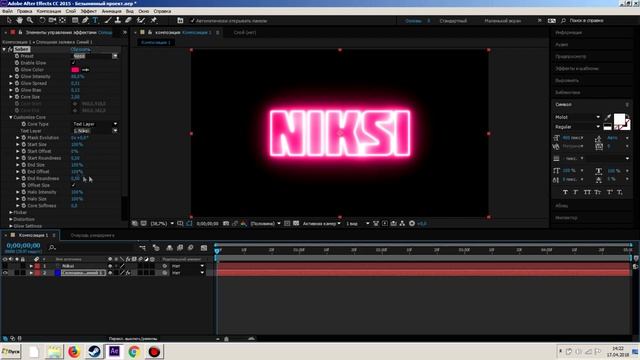Click the Glow Color eyedropper

(85, 70)
